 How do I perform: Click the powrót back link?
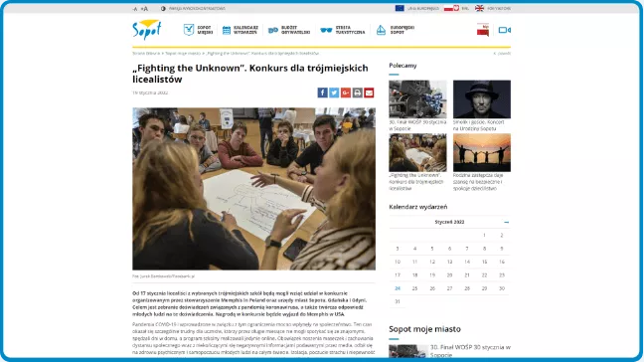[502, 54]
